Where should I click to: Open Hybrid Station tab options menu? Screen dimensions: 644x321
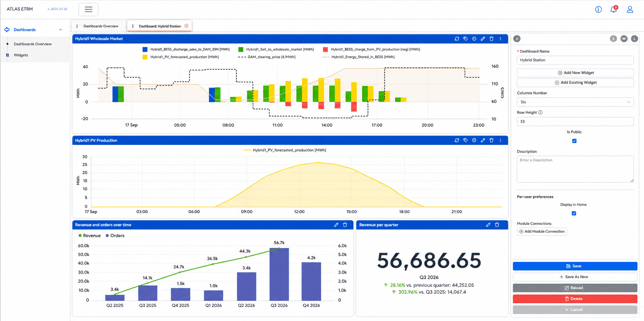pos(133,26)
